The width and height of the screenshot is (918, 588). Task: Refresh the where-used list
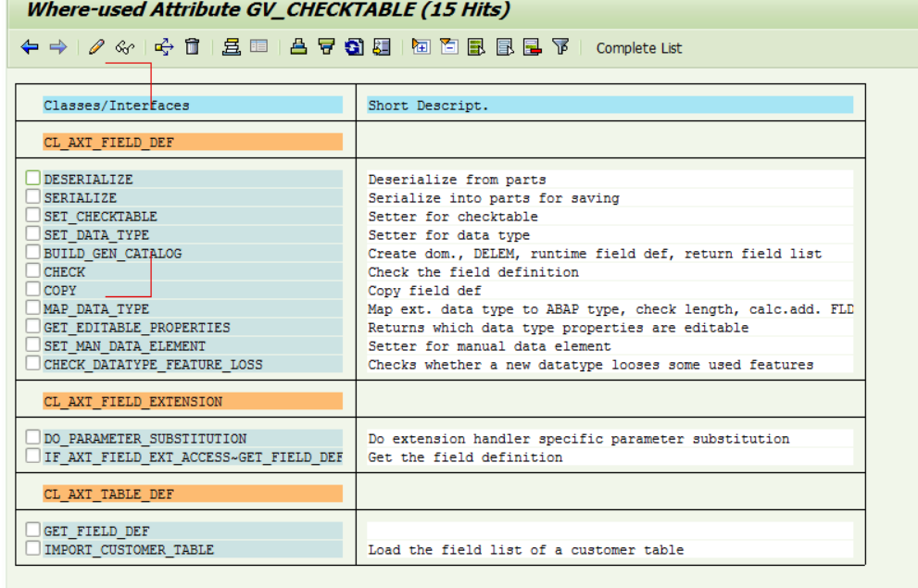354,47
